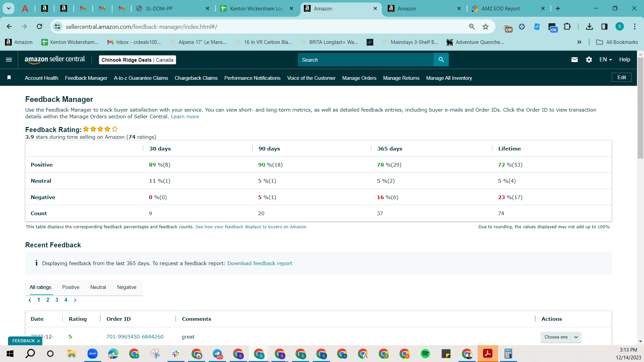Image resolution: width=644 pixels, height=362 pixels.
Task: Switch to the AMZ EOD Report tab
Action: point(508,8)
